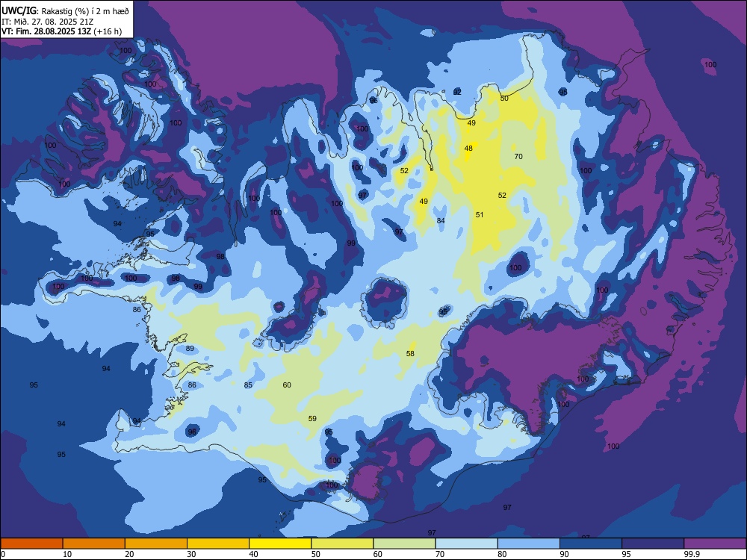Select the orange 10–20 legend color block
The image size is (747, 560).
click(94, 544)
